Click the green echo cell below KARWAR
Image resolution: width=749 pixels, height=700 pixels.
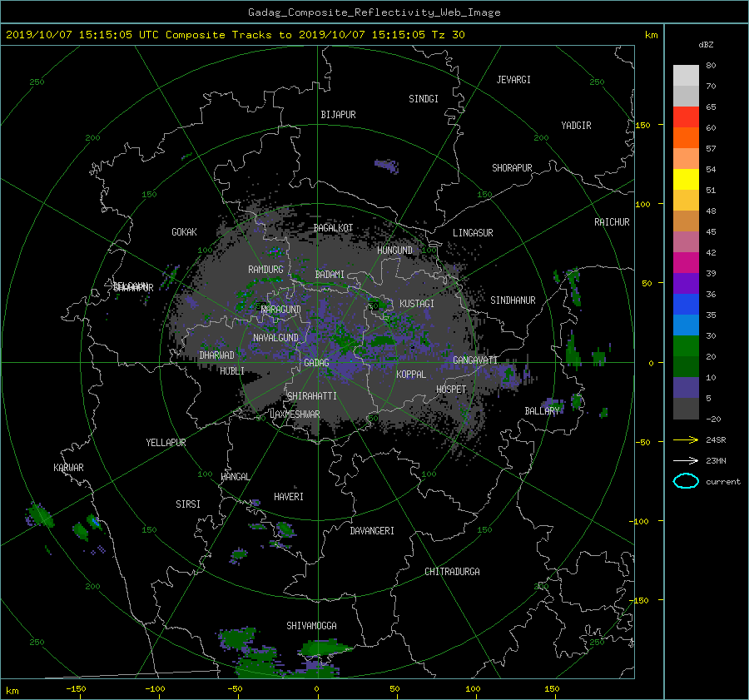point(40,515)
